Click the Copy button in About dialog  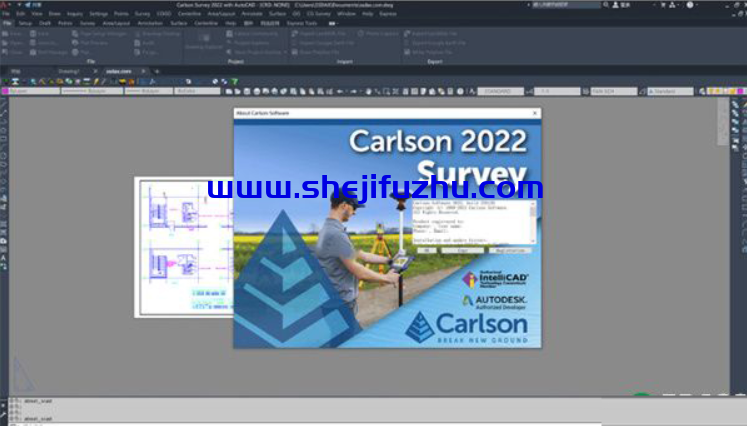(462, 251)
